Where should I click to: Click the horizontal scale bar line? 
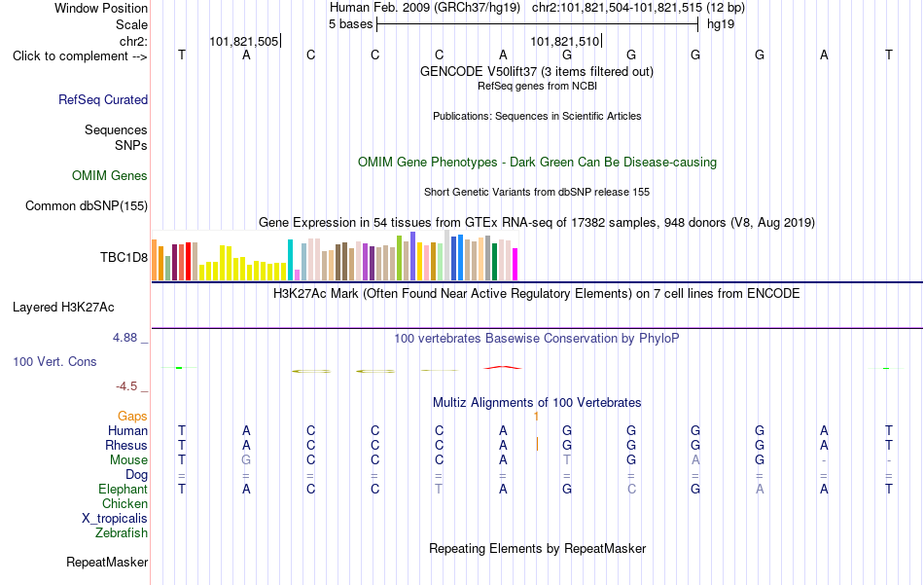pos(538,24)
